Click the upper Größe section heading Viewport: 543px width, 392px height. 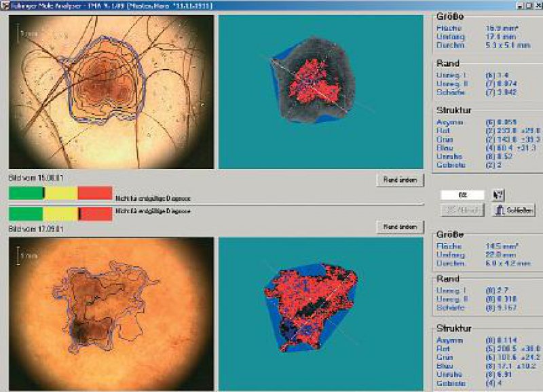click(x=450, y=16)
